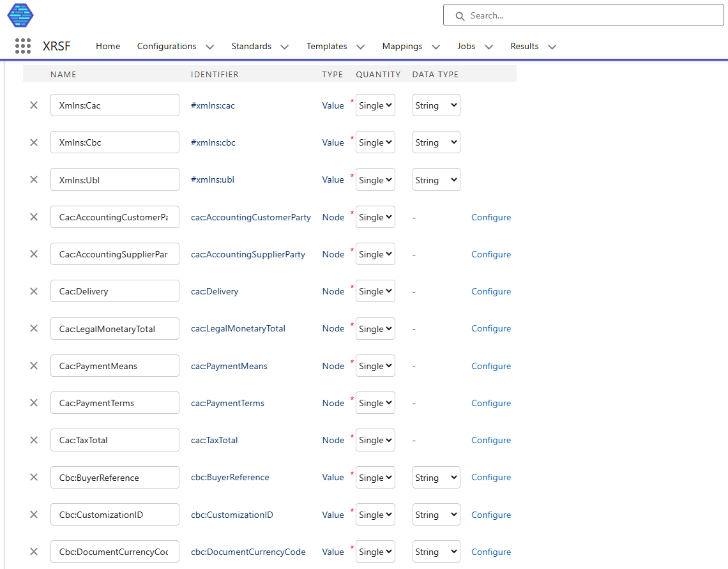Open the Standards tab
The image size is (728, 569).
coord(251,46)
